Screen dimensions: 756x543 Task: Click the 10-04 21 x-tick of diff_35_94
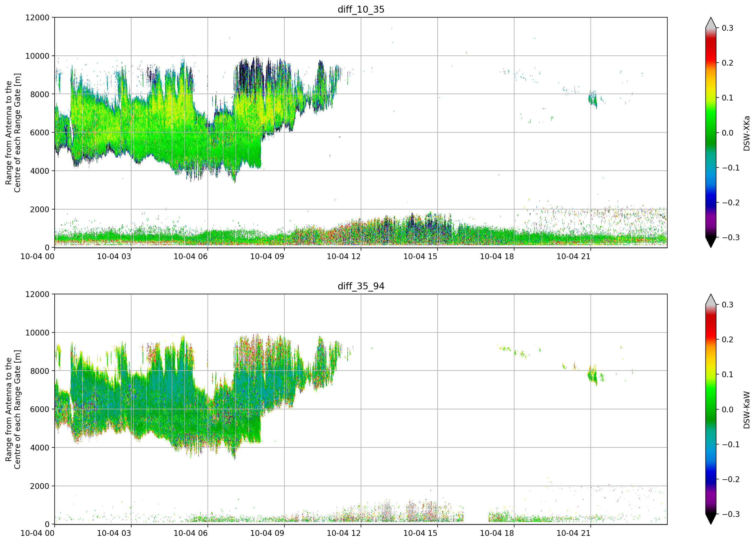(x=574, y=533)
